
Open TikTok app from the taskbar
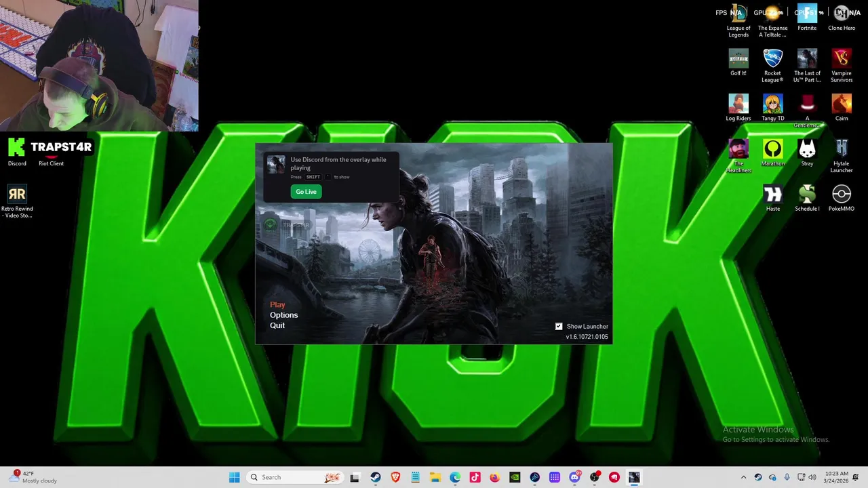pos(475,477)
